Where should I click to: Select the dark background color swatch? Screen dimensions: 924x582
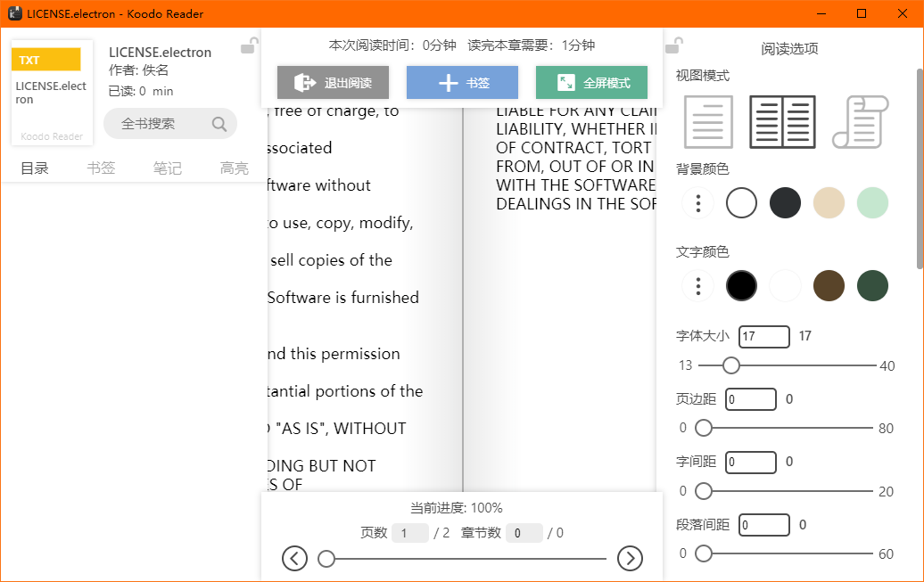785,203
